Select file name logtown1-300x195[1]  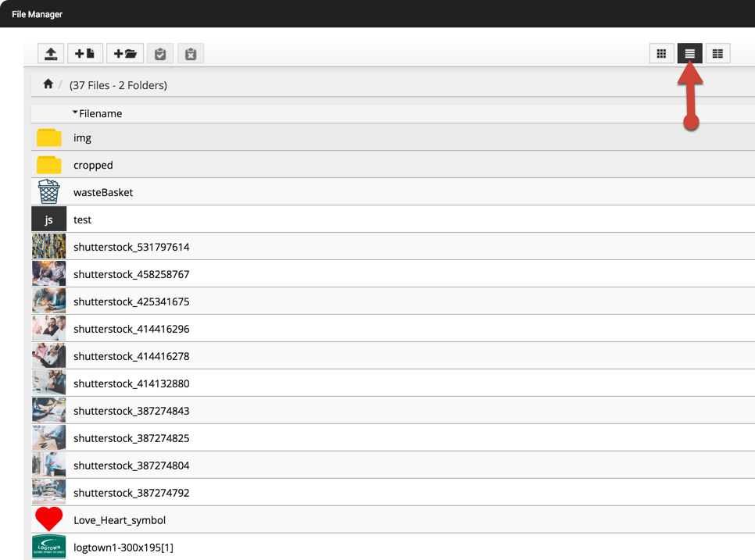[x=123, y=548]
